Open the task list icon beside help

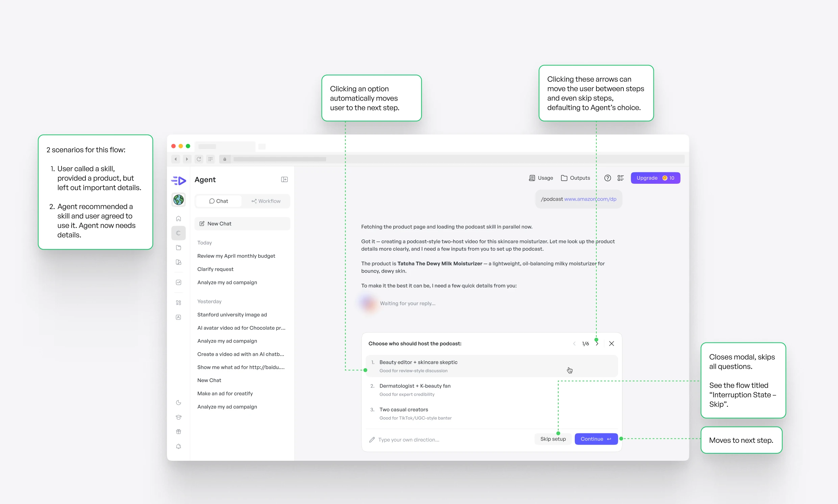pyautogui.click(x=621, y=178)
